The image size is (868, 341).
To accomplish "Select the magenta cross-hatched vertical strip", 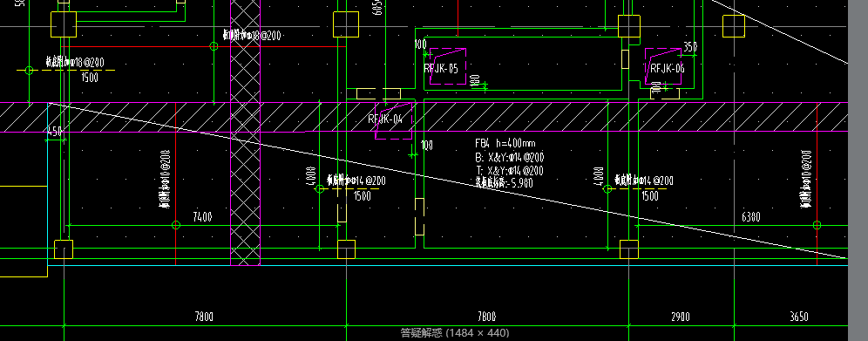I will coord(245,133).
